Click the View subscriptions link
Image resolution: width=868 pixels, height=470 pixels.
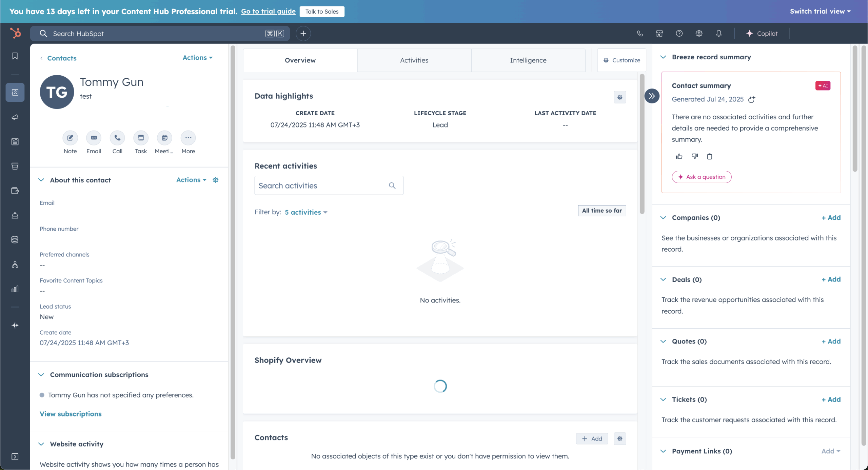pyautogui.click(x=71, y=414)
